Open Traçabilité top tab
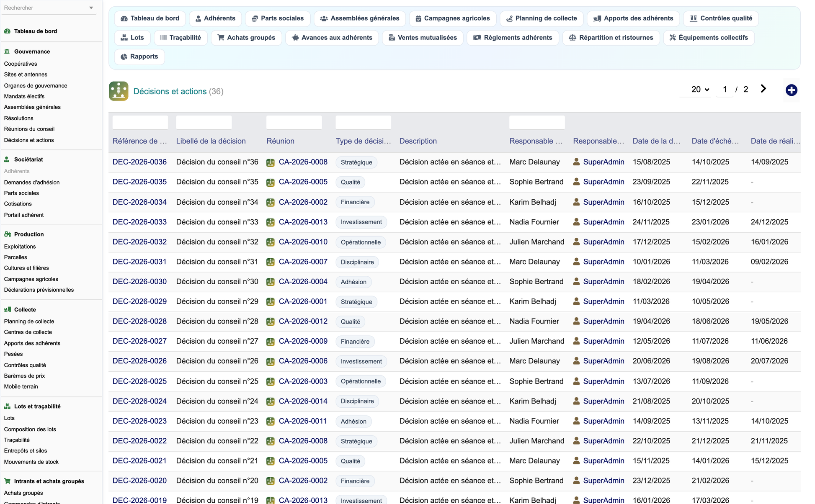 [181, 38]
